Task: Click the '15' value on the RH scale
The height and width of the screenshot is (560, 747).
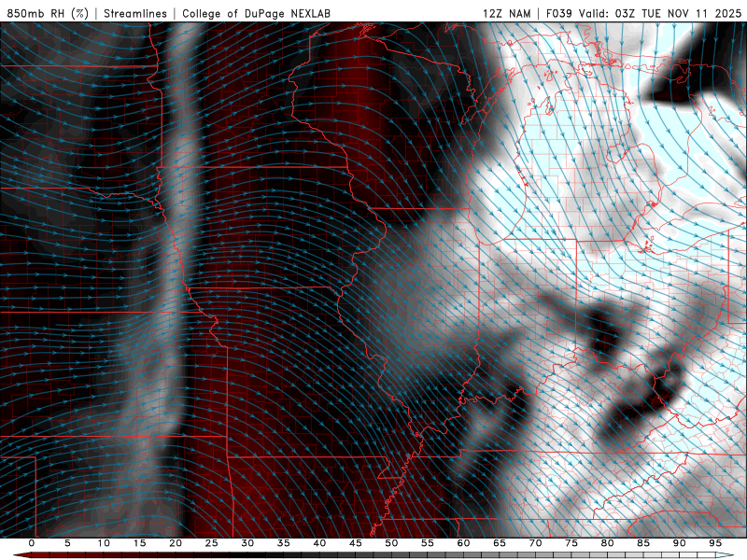Action: pyautogui.click(x=139, y=543)
